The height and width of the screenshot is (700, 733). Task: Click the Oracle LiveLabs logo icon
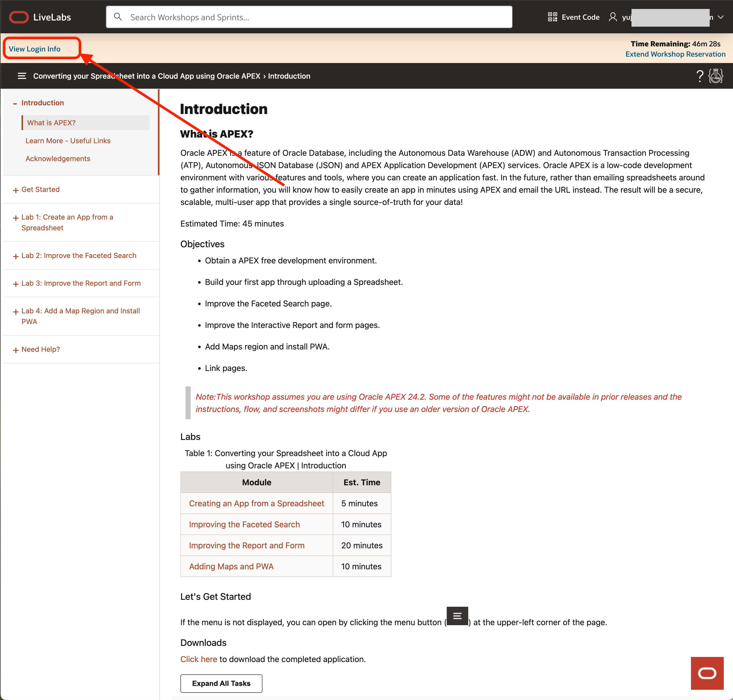pyautogui.click(x=19, y=17)
